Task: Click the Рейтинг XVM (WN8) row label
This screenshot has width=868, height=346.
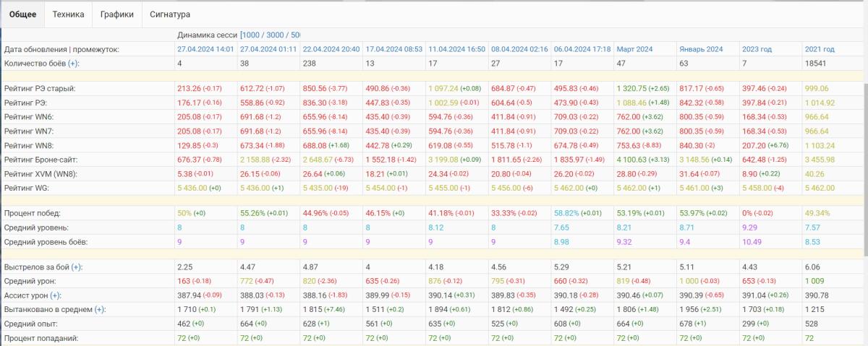Action: 41,173
